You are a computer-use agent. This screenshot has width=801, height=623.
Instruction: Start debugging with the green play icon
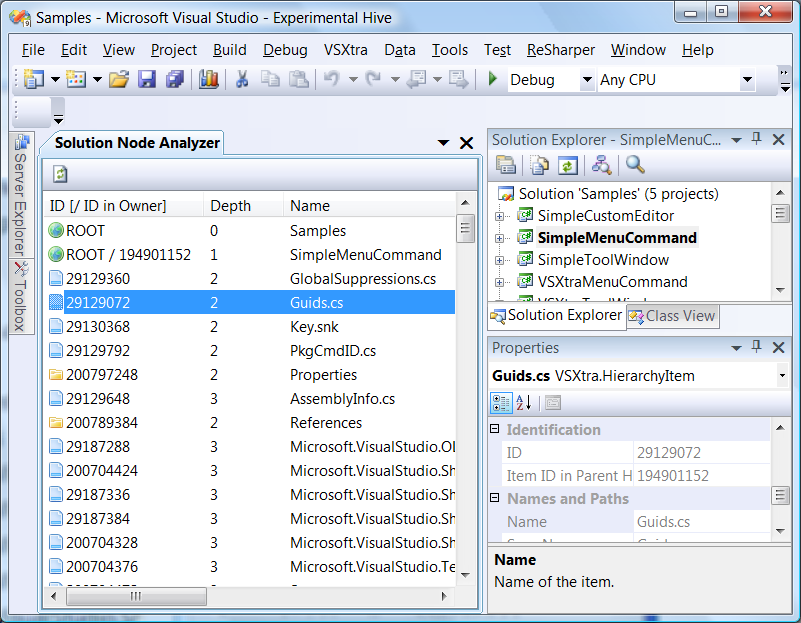pyautogui.click(x=492, y=79)
